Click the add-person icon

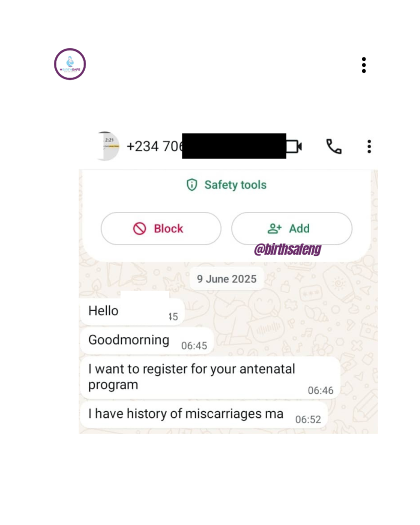(275, 228)
